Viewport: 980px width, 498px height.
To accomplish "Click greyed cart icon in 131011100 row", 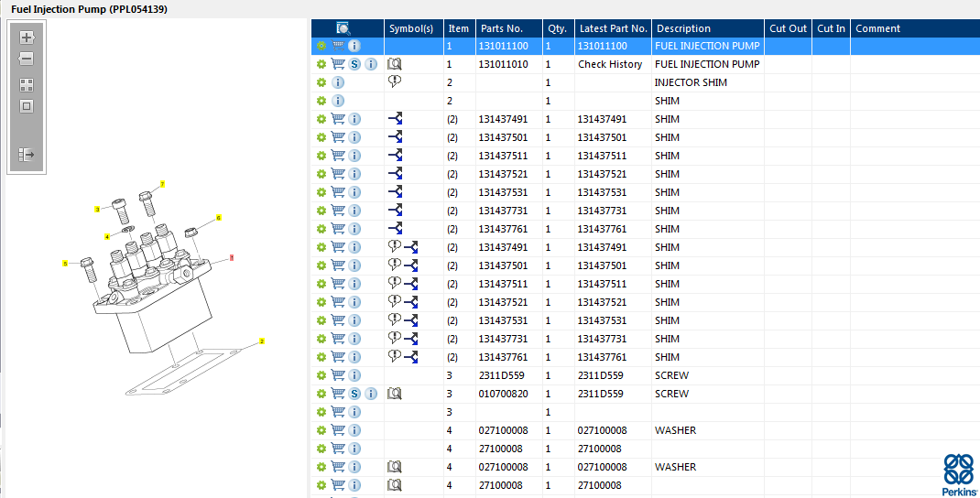I will pos(338,46).
